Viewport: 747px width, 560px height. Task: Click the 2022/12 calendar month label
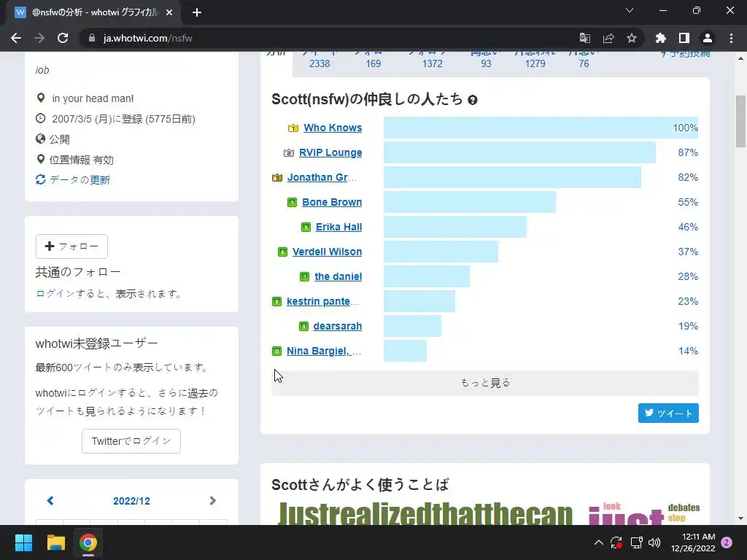click(x=131, y=501)
